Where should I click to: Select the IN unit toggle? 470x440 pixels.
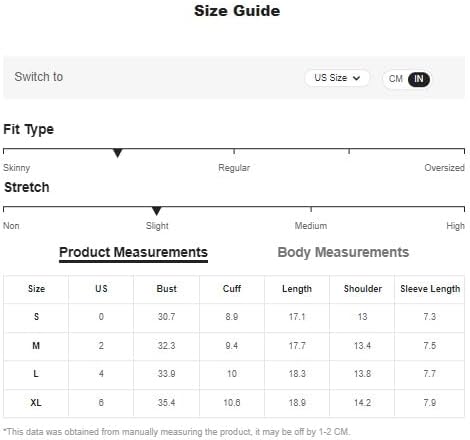click(419, 79)
